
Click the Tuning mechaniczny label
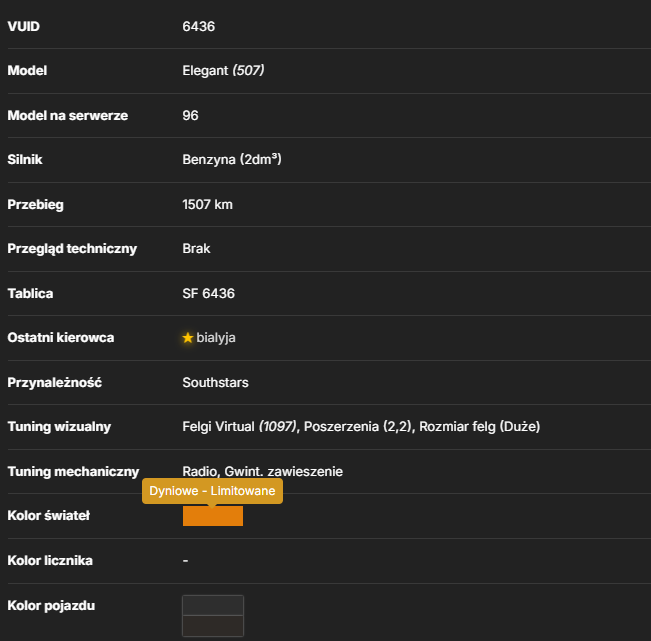pos(73,472)
